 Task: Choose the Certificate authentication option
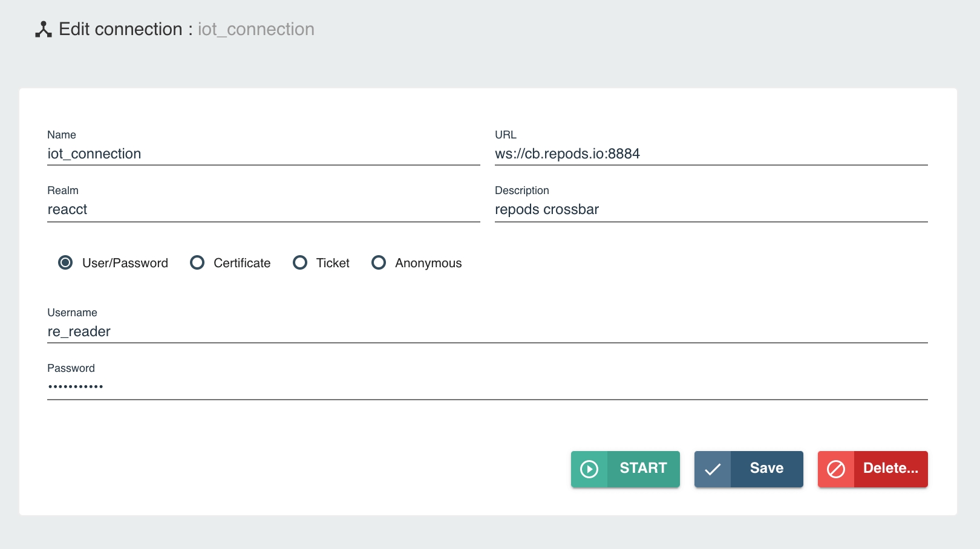coord(197,263)
